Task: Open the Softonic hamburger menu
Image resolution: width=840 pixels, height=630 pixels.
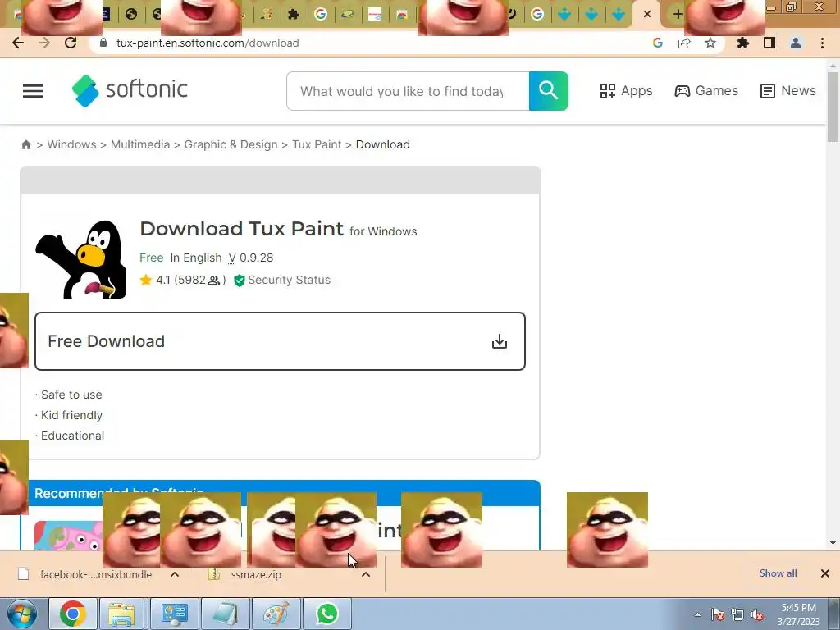Action: (33, 91)
